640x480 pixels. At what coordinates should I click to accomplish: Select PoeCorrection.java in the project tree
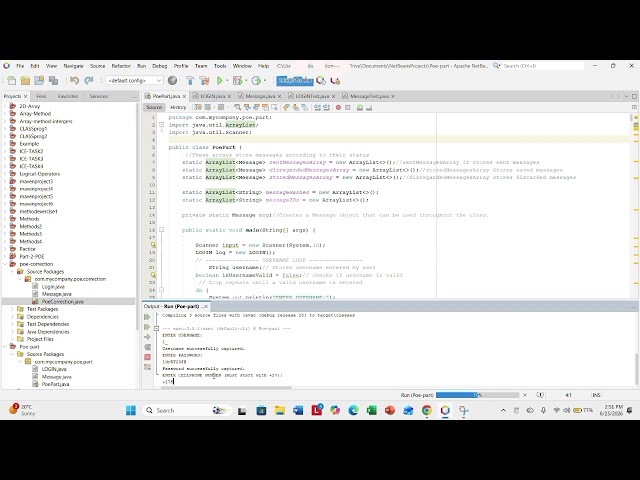pyautogui.click(x=62, y=302)
